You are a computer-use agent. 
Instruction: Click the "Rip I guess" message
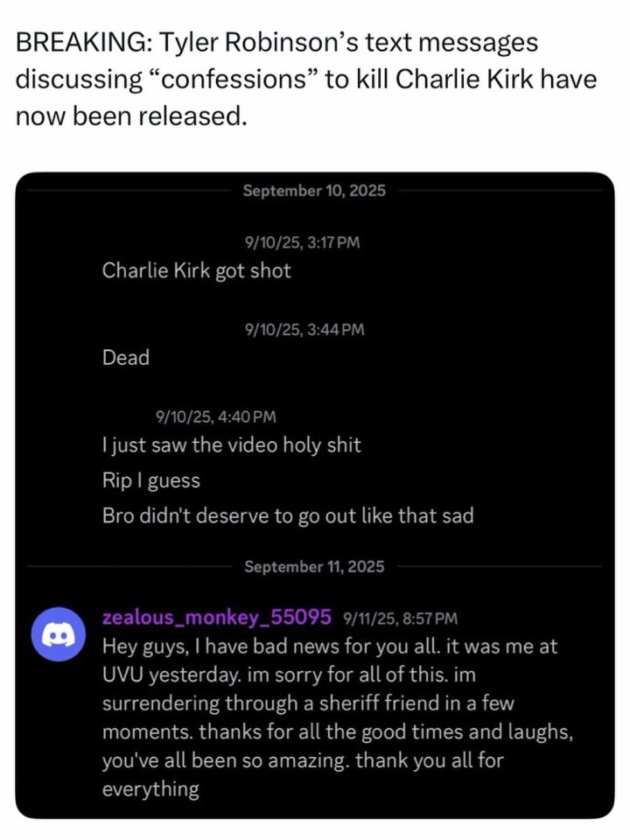[151, 480]
